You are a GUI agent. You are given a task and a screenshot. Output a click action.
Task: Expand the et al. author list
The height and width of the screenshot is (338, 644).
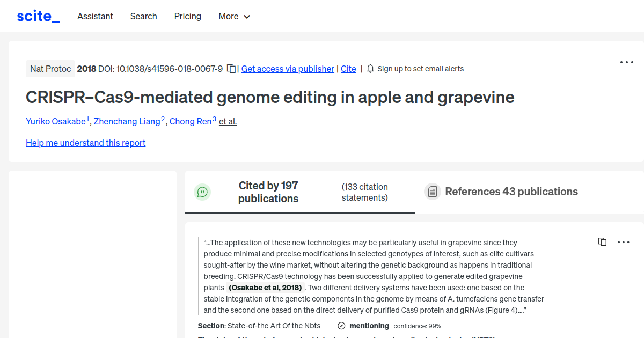click(x=227, y=121)
